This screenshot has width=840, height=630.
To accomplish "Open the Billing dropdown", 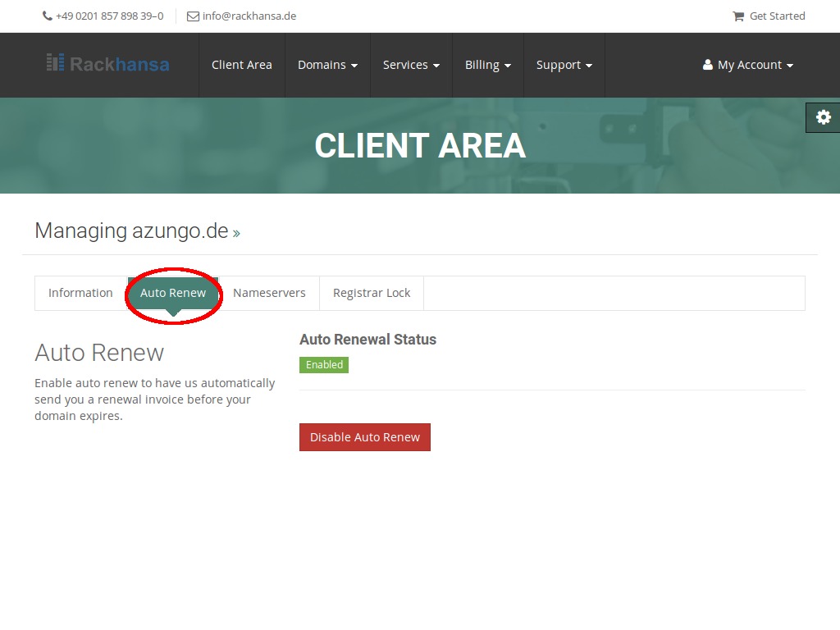I will pos(487,65).
